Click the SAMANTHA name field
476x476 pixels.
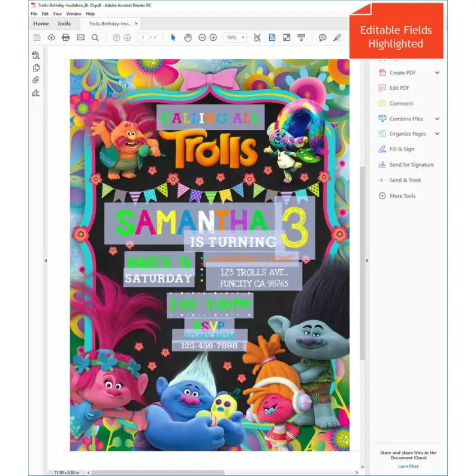(190, 223)
